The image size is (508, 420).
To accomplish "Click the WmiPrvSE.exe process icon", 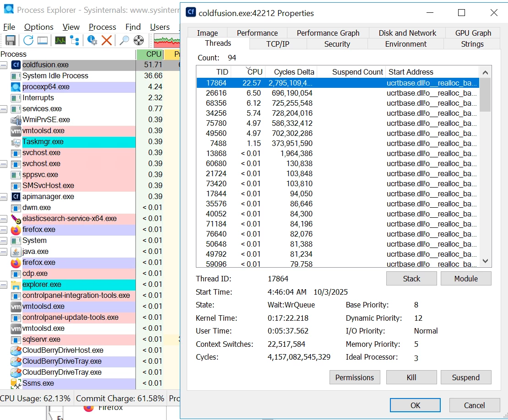I will tap(16, 120).
